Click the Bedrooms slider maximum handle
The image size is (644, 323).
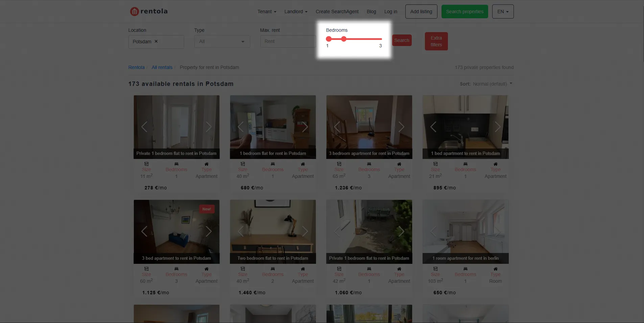click(344, 39)
